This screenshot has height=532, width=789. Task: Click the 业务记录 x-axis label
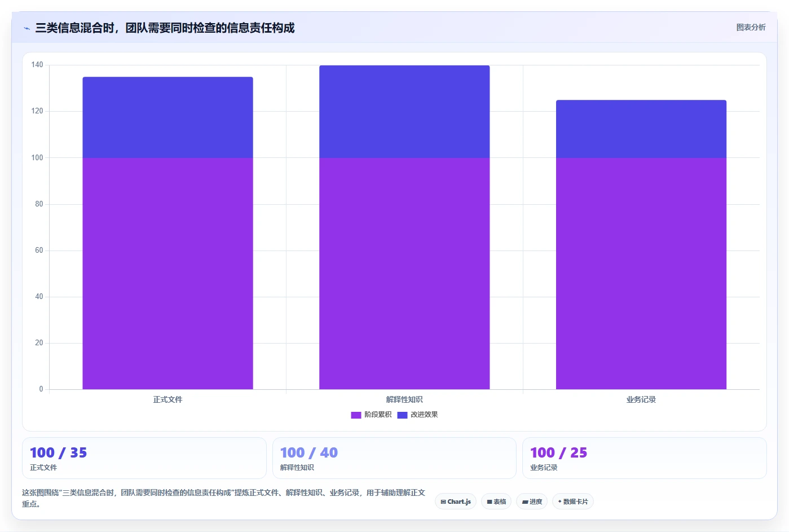coord(641,399)
